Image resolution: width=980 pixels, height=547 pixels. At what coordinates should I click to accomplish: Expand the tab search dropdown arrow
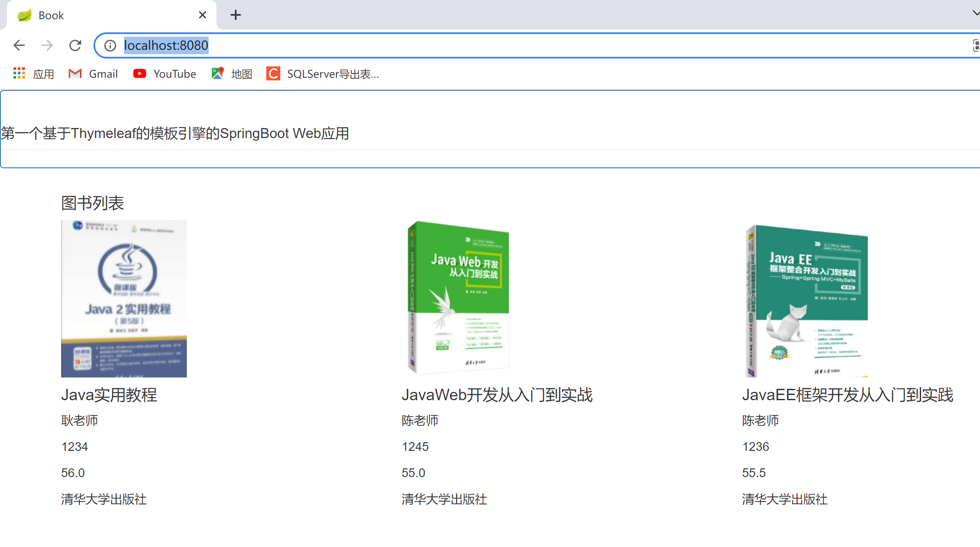[976, 13]
